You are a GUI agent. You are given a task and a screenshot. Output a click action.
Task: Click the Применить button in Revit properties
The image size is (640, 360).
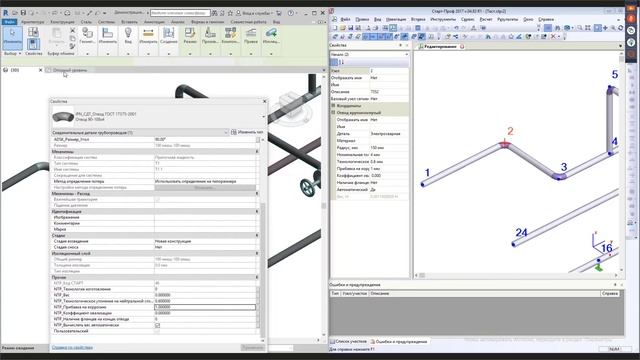pyautogui.click(x=253, y=348)
